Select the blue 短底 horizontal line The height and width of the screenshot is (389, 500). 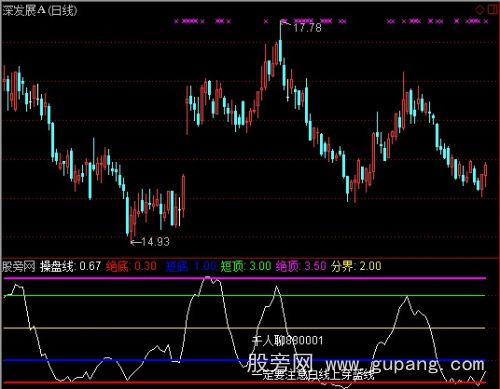pyautogui.click(x=244, y=360)
